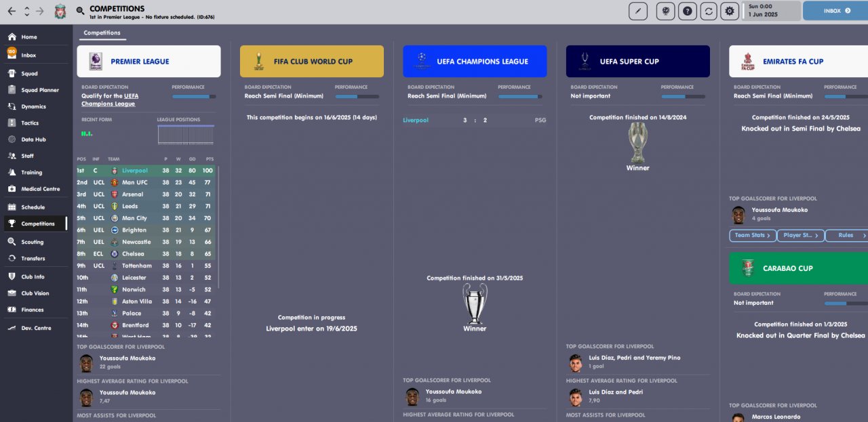Click the Liverpool 3 : 2 PSG result
868x422 pixels.
coord(475,120)
